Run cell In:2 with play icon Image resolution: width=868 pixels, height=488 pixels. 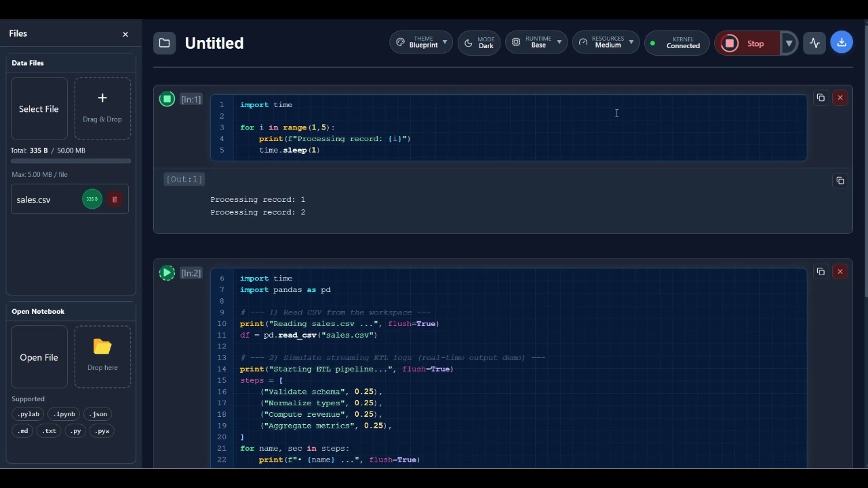tap(167, 273)
